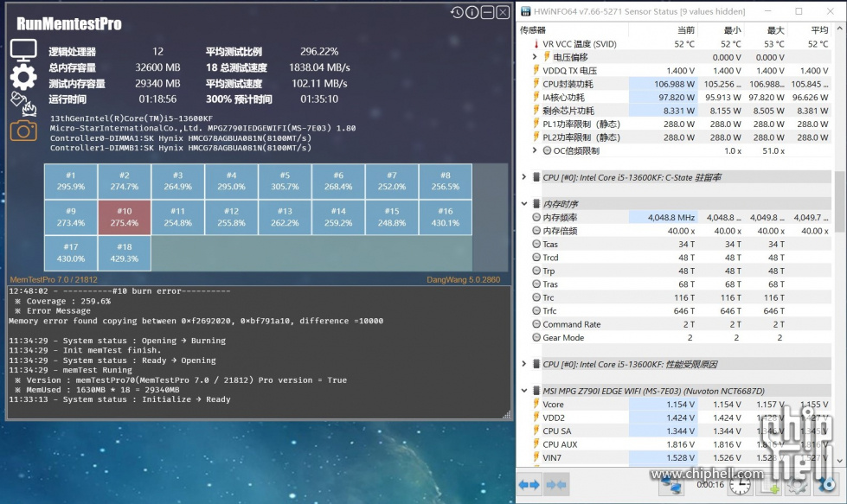Select the IA核心功耗 row label
847x504 pixels.
[x=563, y=97]
